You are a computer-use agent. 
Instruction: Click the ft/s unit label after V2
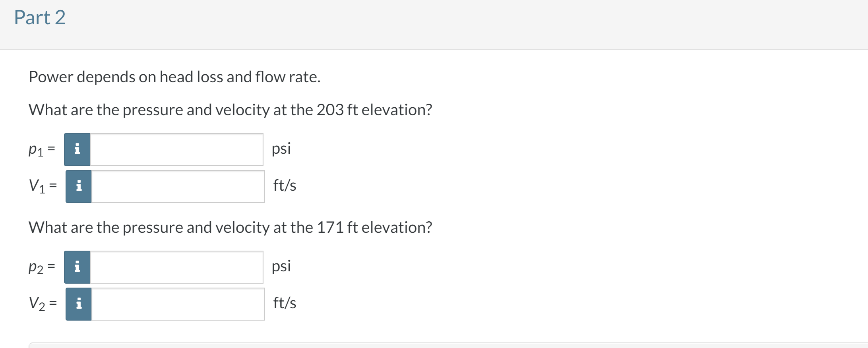tap(285, 303)
